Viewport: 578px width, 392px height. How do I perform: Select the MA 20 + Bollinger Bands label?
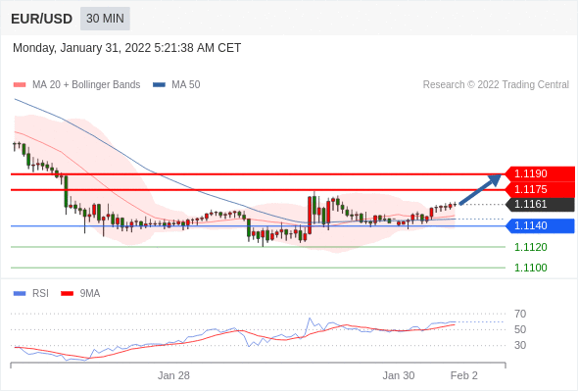(x=86, y=85)
